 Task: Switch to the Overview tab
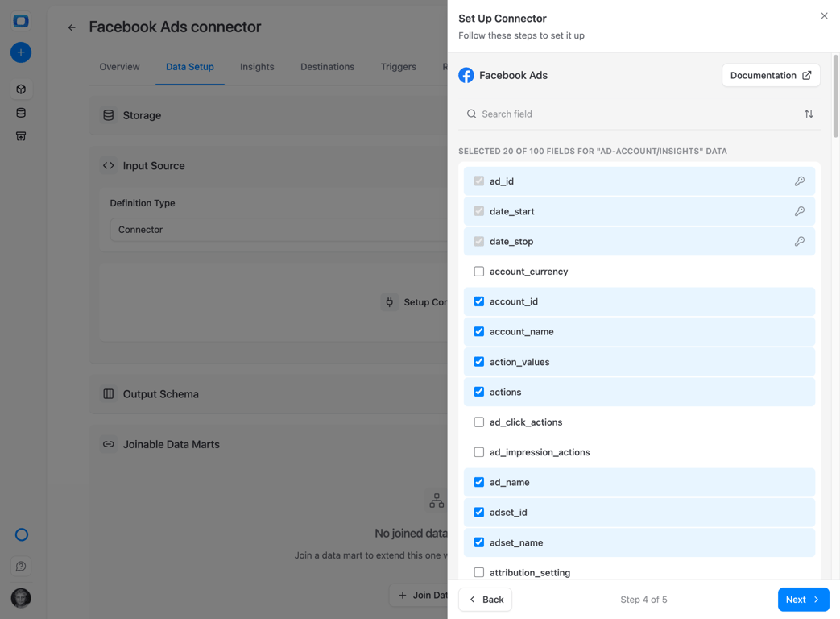click(x=119, y=67)
